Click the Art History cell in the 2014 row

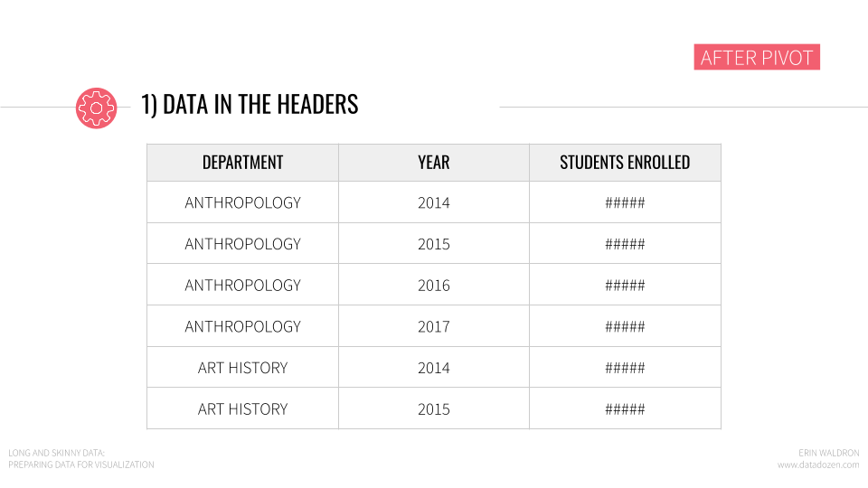242,368
